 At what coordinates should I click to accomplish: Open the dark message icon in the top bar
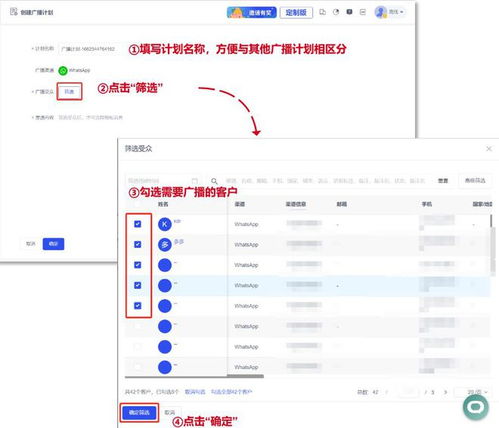pyautogui.click(x=349, y=12)
